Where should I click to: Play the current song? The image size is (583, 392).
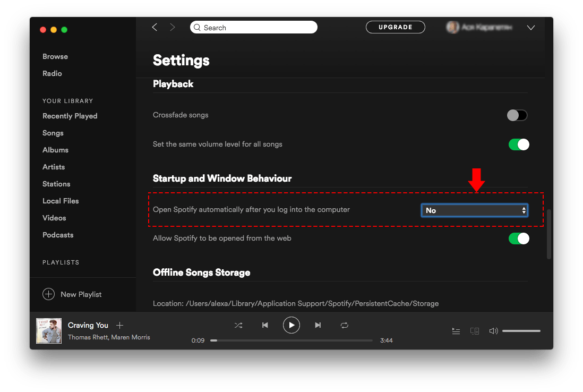(x=291, y=325)
